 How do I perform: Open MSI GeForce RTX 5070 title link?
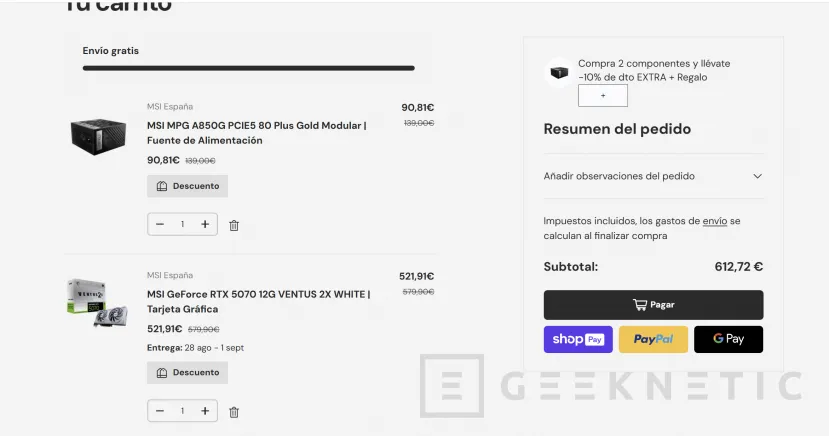tap(258, 294)
